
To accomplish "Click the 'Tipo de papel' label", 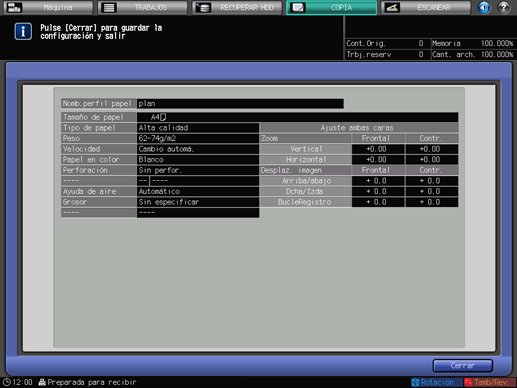I will tap(98, 128).
